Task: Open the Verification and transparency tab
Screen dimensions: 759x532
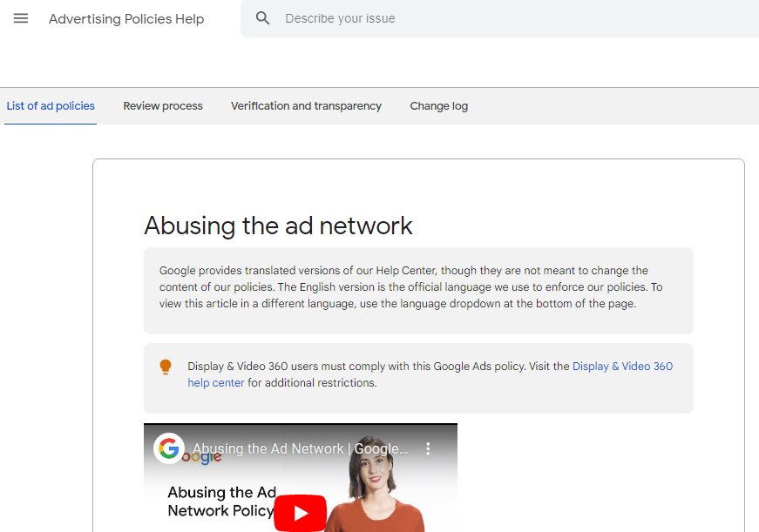Action: tap(307, 106)
